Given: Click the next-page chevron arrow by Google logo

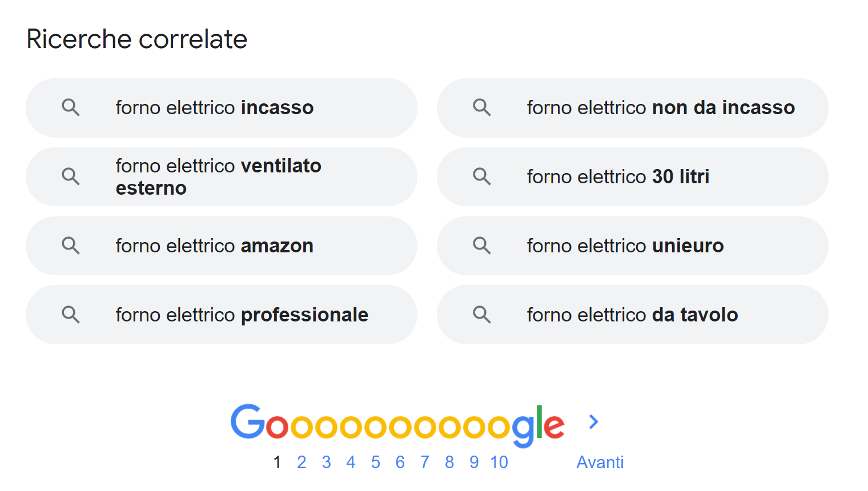Looking at the screenshot, I should tap(594, 422).
